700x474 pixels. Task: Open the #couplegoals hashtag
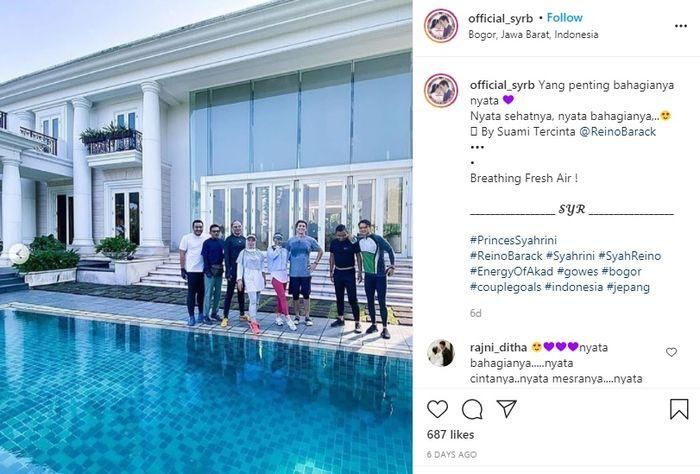click(506, 287)
